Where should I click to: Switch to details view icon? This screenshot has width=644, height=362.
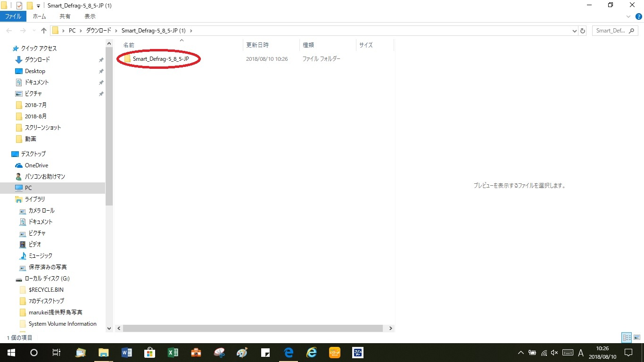tap(627, 337)
